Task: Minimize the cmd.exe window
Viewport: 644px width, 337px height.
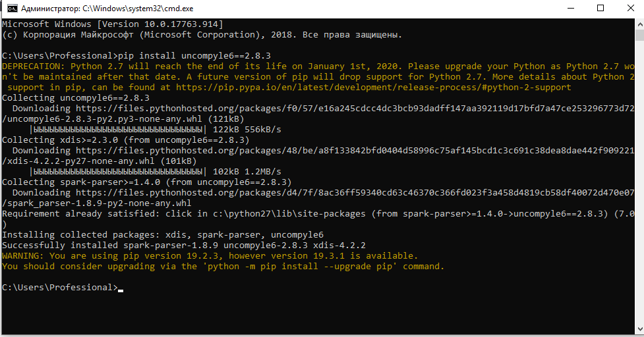Action: (570, 9)
